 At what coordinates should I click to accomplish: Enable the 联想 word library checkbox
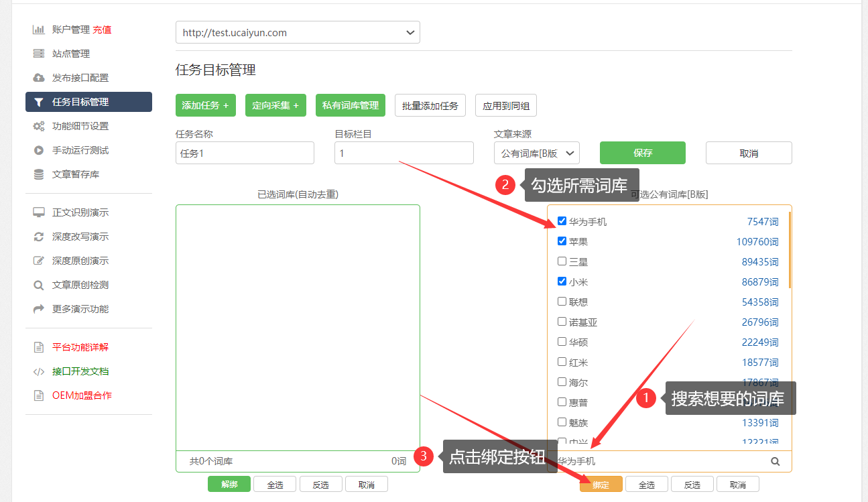click(562, 302)
